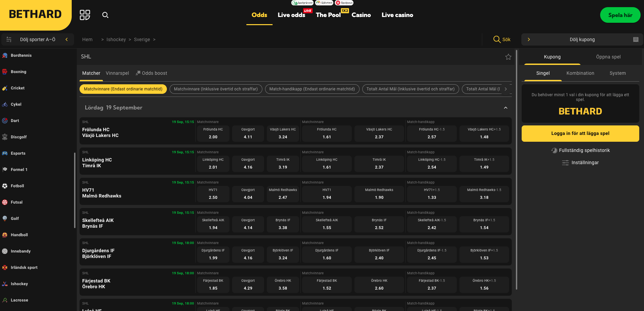Select Lacrosse in sports sidebar
Image resolution: width=644 pixels, height=311 pixels.
pos(19,300)
